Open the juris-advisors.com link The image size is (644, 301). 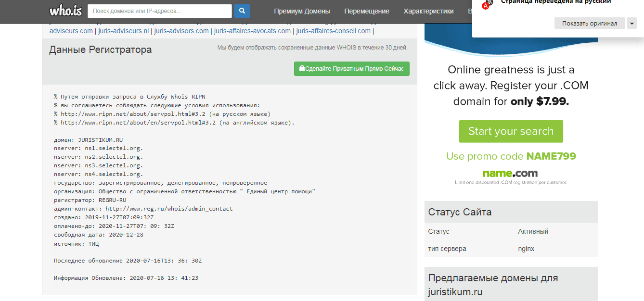point(181,31)
